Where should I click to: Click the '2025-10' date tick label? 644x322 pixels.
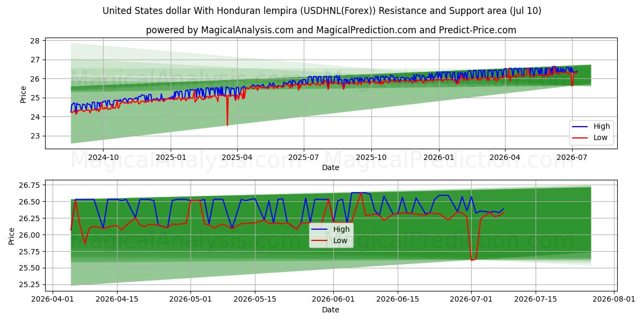click(371, 158)
